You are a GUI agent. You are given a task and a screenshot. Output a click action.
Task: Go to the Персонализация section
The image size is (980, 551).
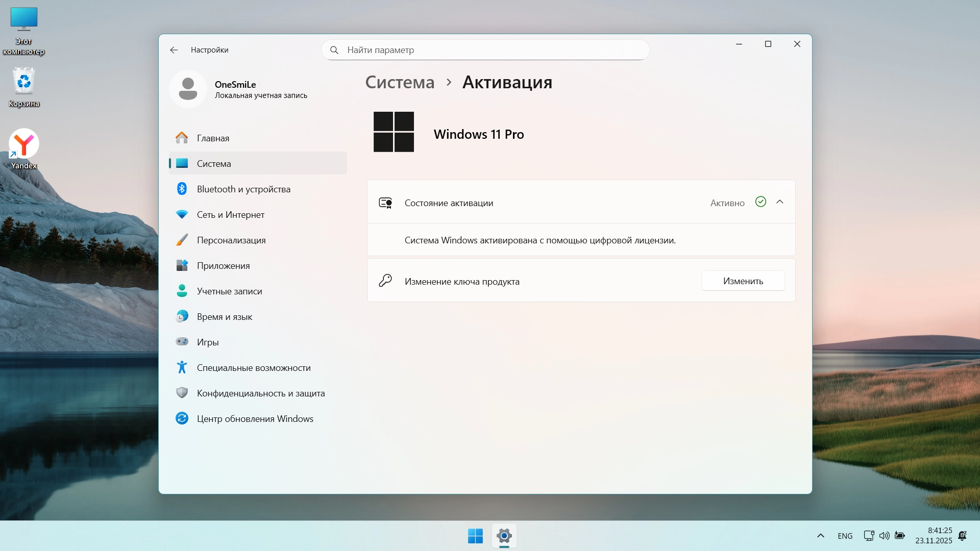231,240
